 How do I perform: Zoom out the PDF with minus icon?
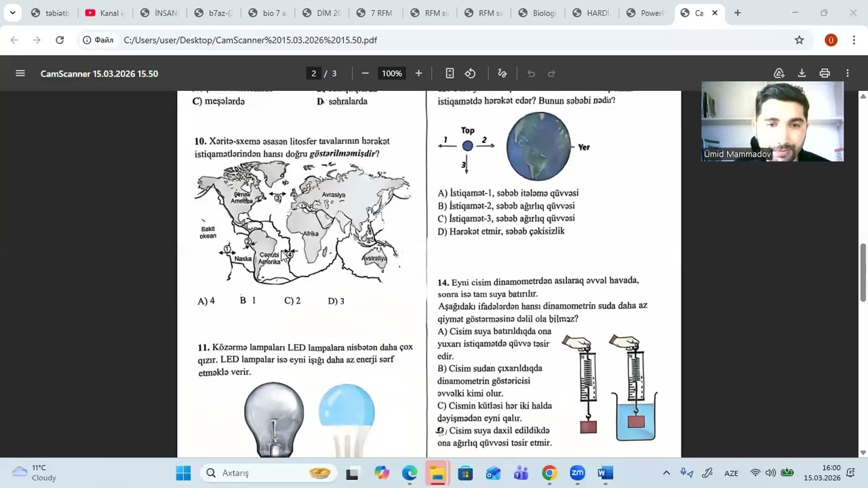365,73
